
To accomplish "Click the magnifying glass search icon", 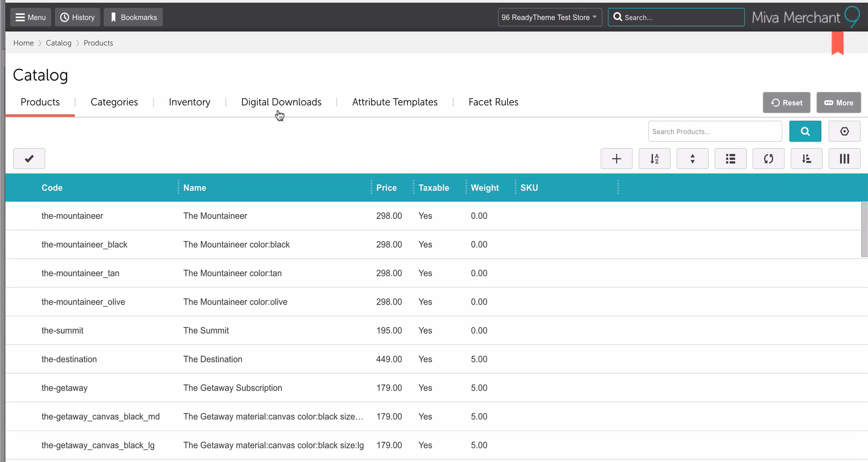I will 805,131.
